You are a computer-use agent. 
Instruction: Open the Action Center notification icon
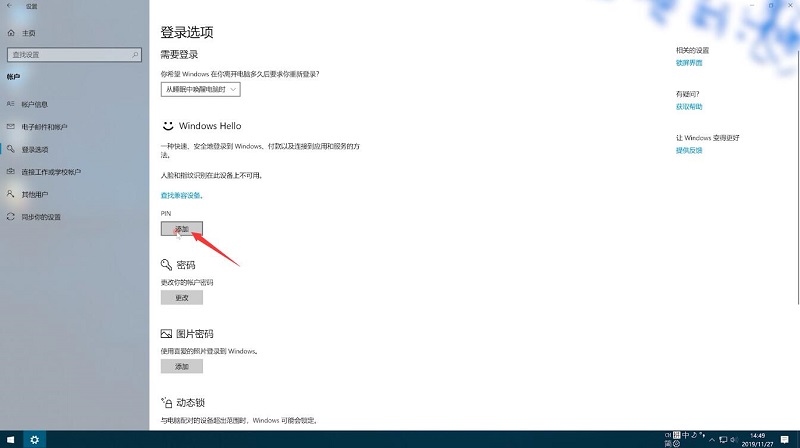pyautogui.click(x=785, y=439)
